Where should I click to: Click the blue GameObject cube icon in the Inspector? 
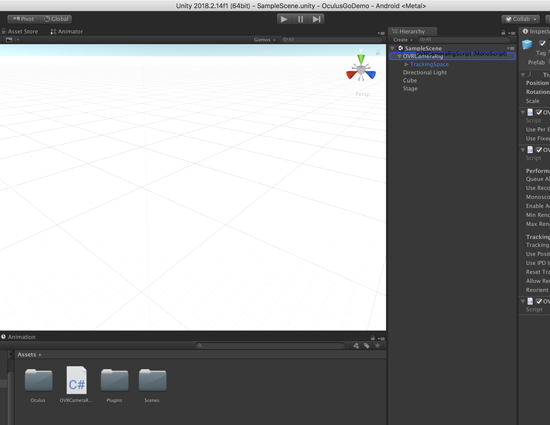click(x=527, y=45)
